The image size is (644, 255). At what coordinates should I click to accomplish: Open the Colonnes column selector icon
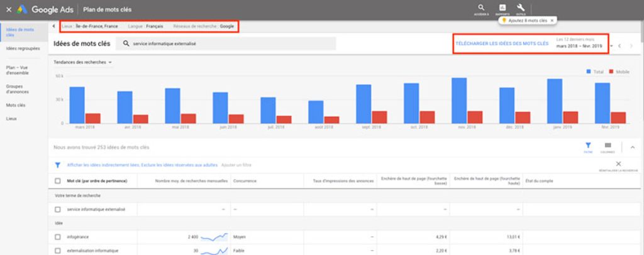point(608,145)
